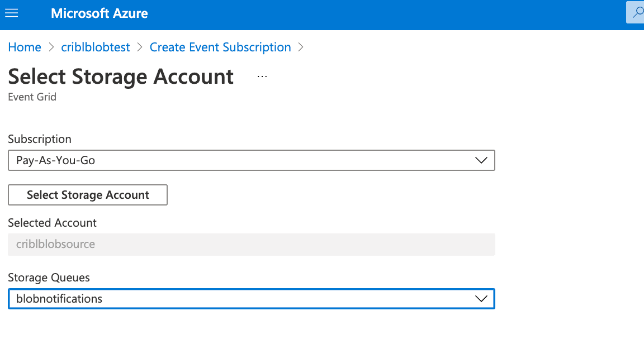
Task: Click the chevron separator after criblblobtest
Action: tap(140, 47)
